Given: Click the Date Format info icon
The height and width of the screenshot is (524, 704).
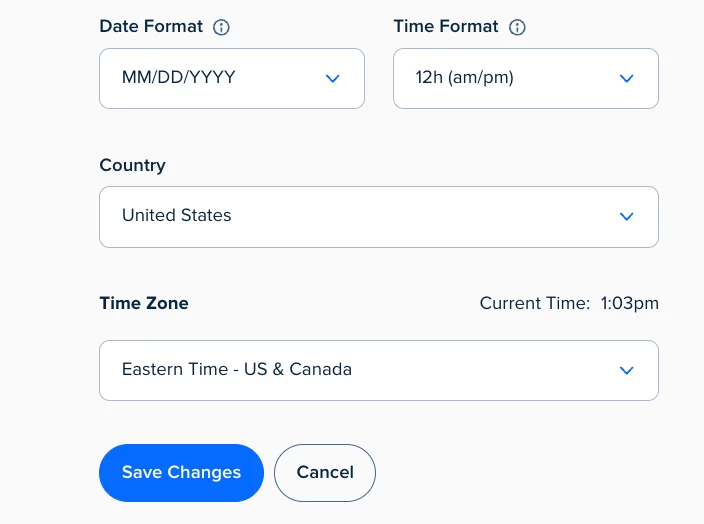Looking at the screenshot, I should pos(221,27).
